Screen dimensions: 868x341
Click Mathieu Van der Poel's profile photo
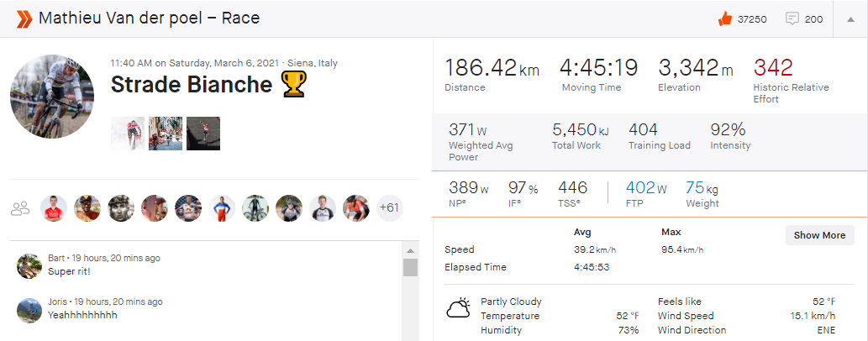point(52,97)
